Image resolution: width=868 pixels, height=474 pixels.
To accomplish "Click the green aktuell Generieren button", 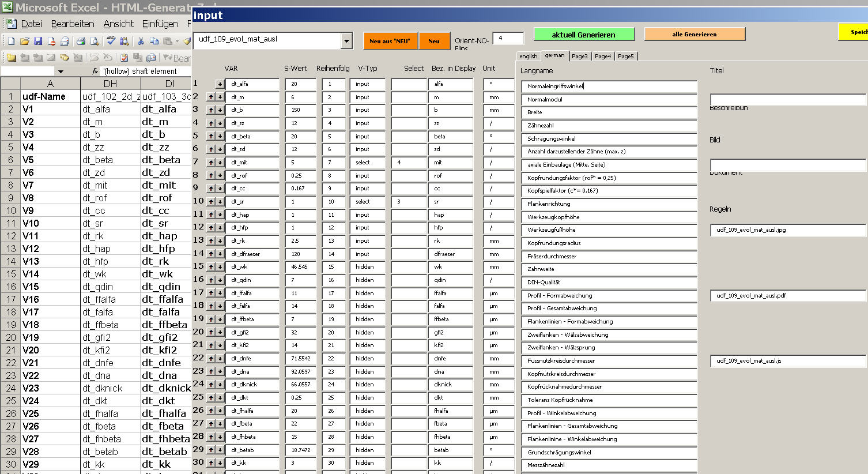I will click(584, 35).
